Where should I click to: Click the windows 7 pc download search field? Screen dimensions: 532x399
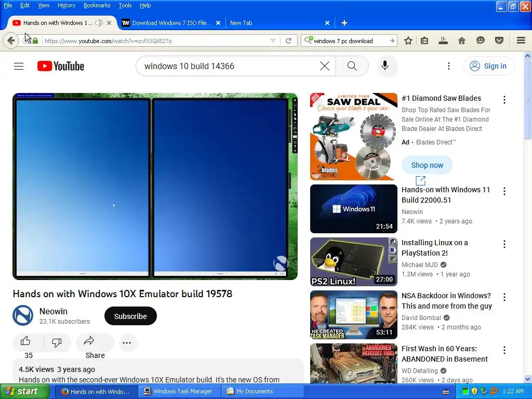[x=350, y=41]
